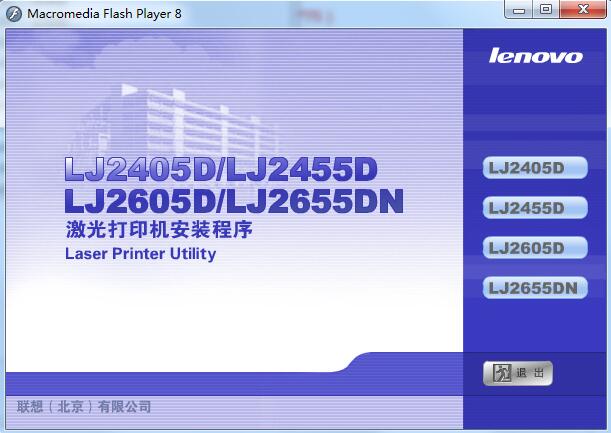The image size is (611, 433).
Task: Click the 激光打印机安装程序 subtitle
Action: 158,230
